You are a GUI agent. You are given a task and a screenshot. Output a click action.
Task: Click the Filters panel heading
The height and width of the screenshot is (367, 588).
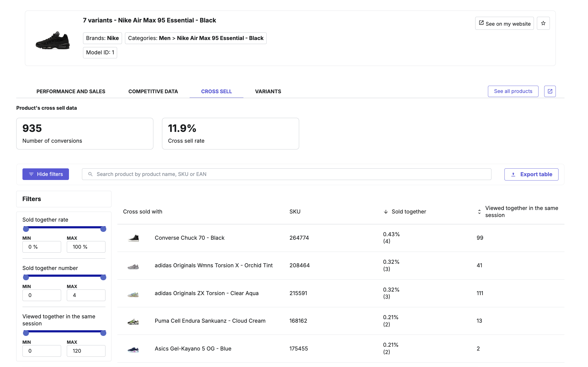pyautogui.click(x=32, y=199)
